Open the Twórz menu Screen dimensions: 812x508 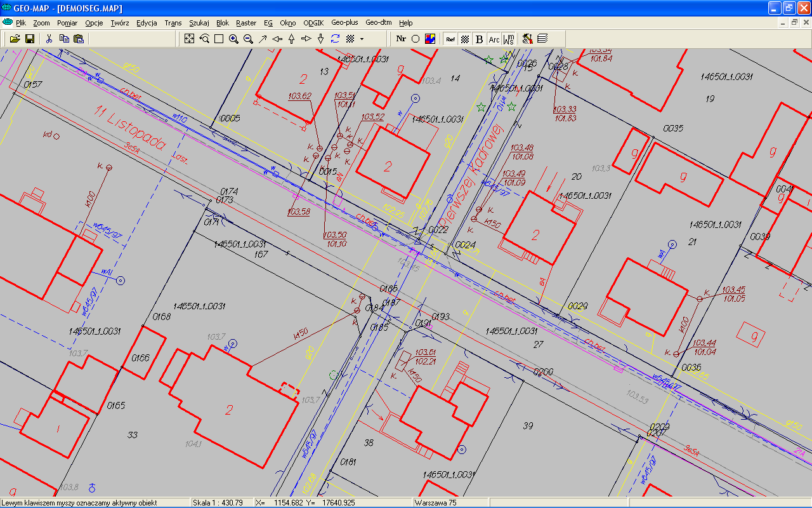(120, 23)
